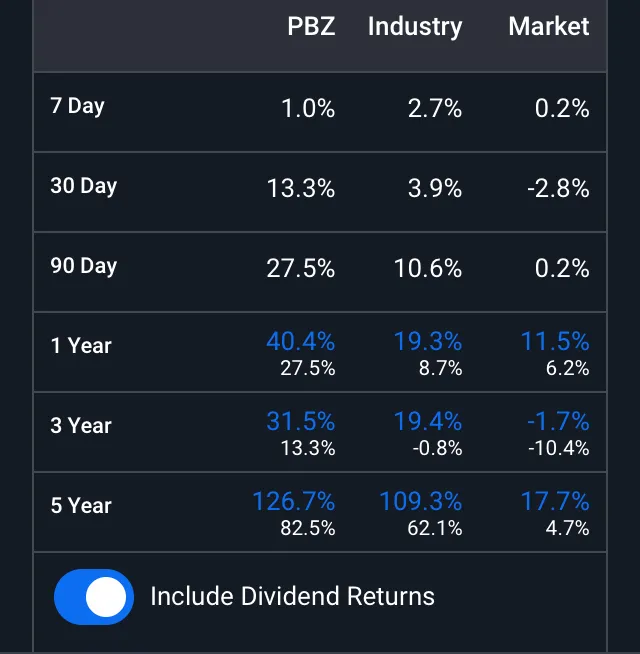Click the 7 Day row label
640x654 pixels.
(77, 106)
